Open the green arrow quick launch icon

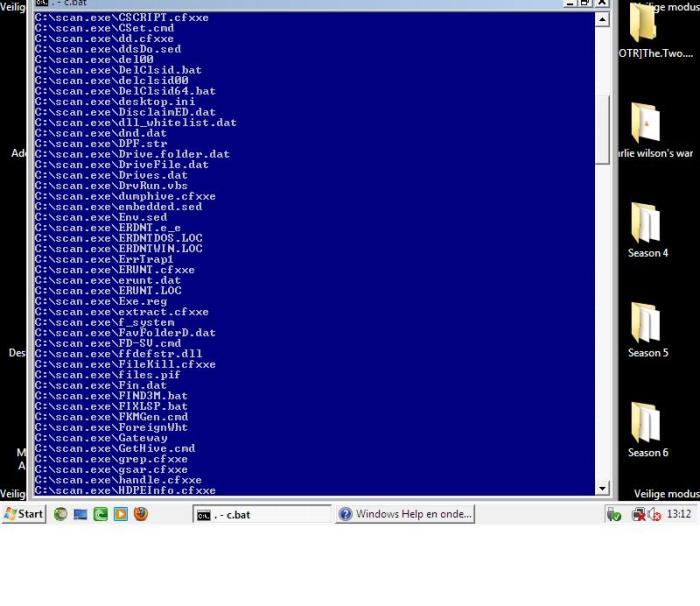(x=100, y=514)
